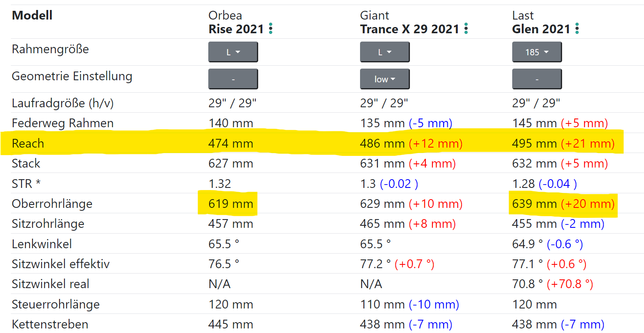The image size is (644, 333).
Task: Click the kebab icon next to Glen 2021
Action: (x=577, y=29)
